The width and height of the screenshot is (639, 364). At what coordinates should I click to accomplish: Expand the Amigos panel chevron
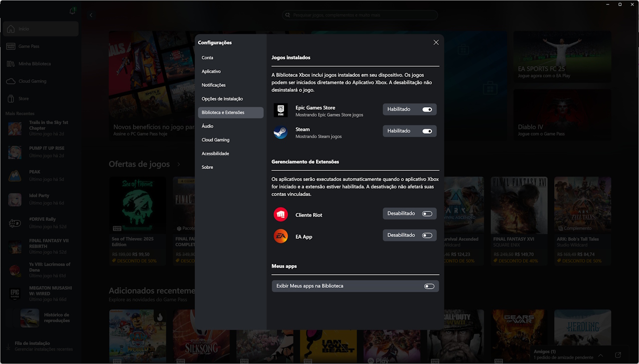600,355
